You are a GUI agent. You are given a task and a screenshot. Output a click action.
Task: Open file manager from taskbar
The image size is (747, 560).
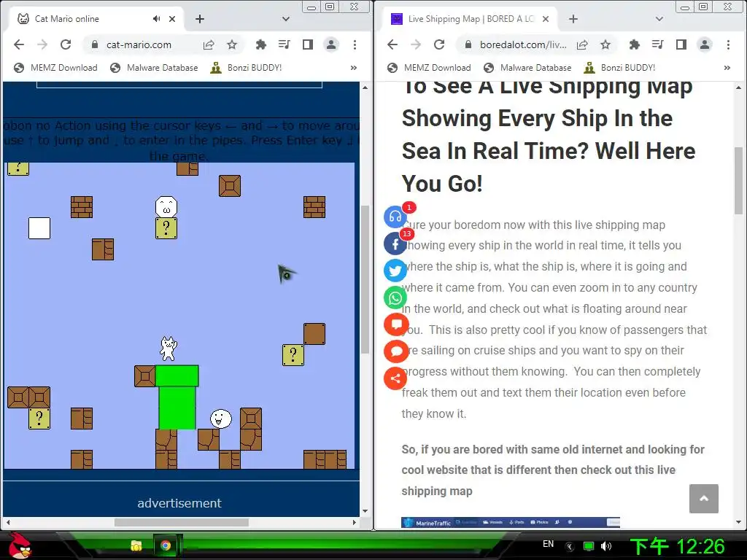click(x=136, y=545)
